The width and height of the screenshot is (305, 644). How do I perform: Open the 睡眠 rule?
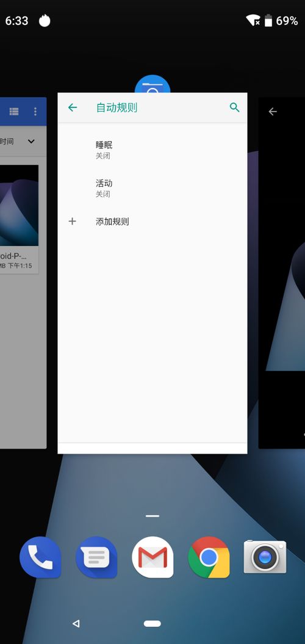click(x=152, y=150)
